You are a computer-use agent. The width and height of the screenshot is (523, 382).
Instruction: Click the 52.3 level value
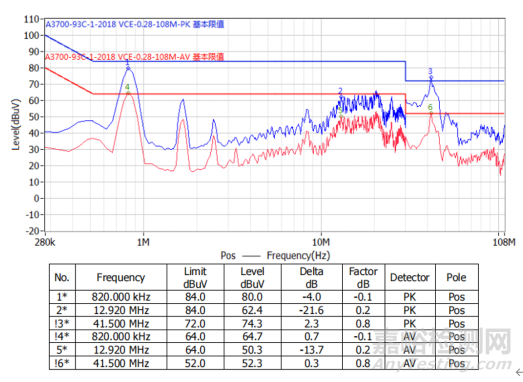click(252, 363)
